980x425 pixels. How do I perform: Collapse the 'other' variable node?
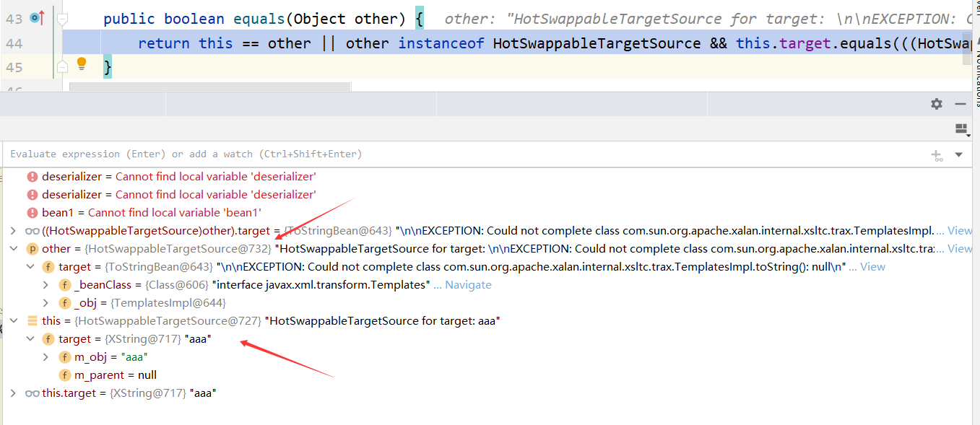pos(12,249)
